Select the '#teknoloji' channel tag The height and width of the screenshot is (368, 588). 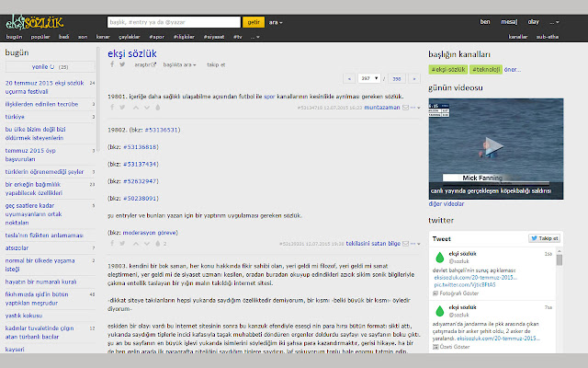[485, 68]
